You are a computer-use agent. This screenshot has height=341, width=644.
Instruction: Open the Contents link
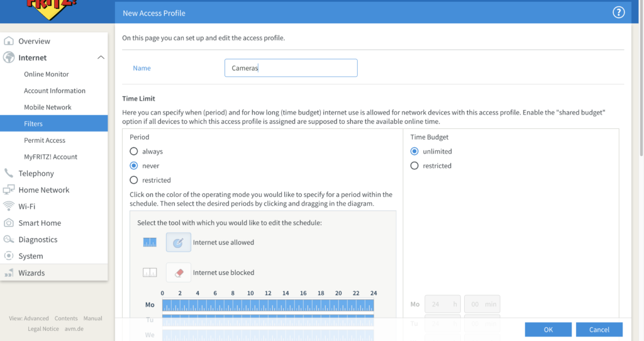[x=65, y=318]
